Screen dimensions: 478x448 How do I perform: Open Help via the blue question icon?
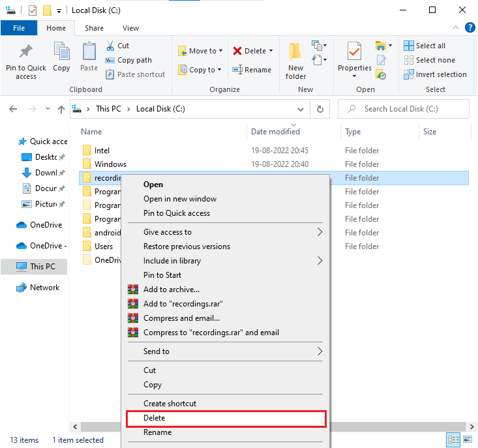[470, 28]
